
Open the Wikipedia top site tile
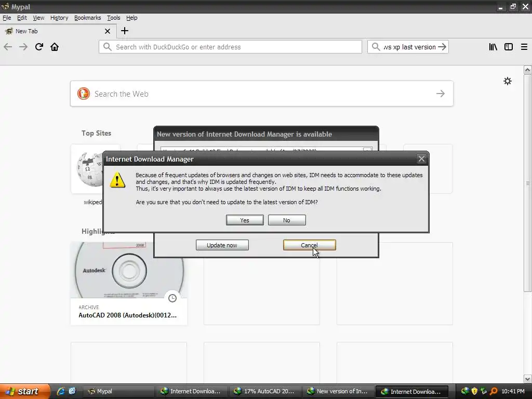point(87,169)
